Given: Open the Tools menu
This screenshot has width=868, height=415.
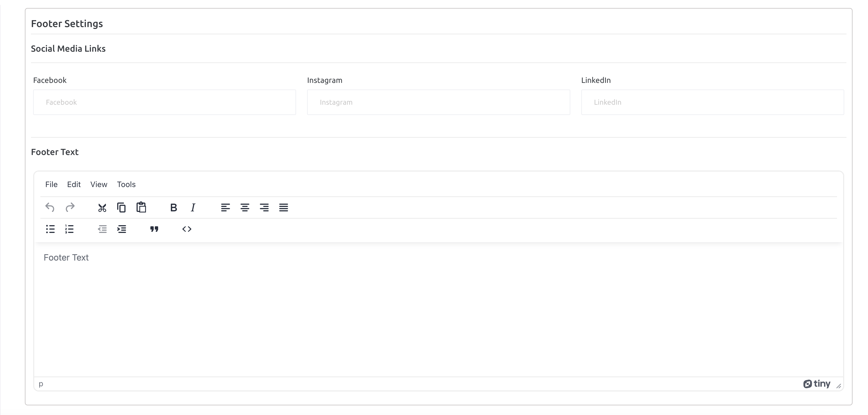Looking at the screenshot, I should coord(126,184).
